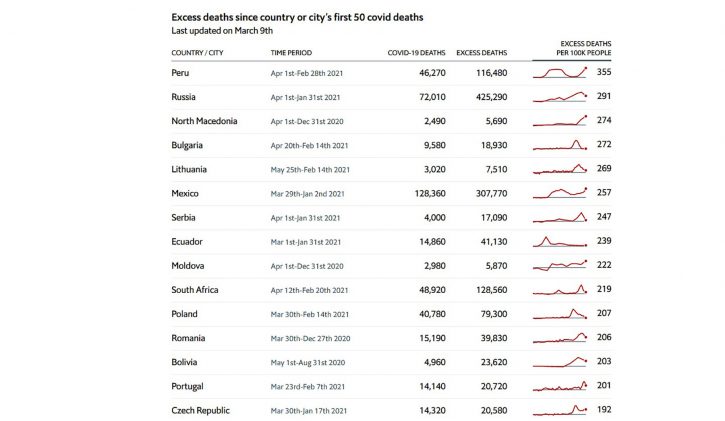Image resolution: width=725 pixels, height=421 pixels.
Task: Sort table by COVID-19 Deaths column header
Action: (416, 53)
